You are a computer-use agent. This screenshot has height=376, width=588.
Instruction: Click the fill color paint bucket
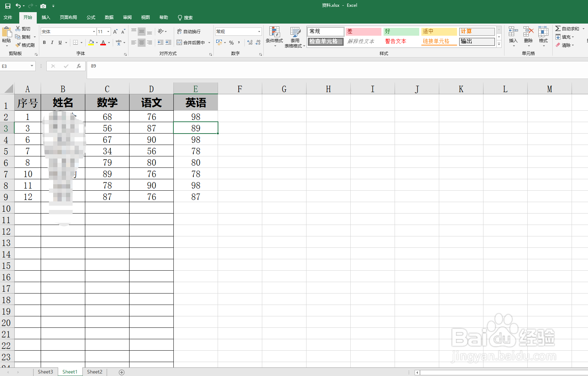(x=91, y=42)
